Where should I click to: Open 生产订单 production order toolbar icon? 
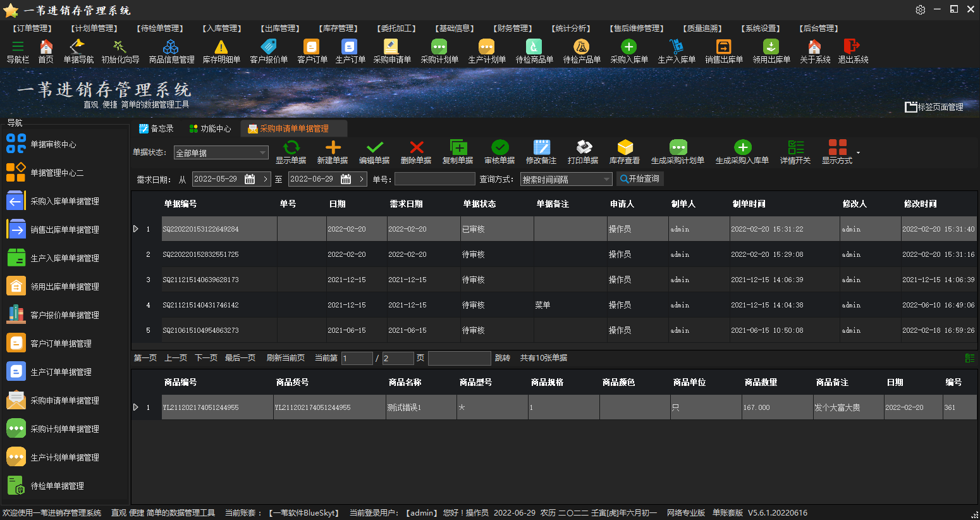(350, 51)
